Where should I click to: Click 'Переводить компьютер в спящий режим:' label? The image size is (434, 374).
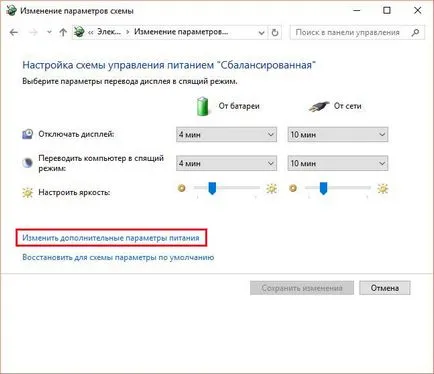tap(101, 163)
